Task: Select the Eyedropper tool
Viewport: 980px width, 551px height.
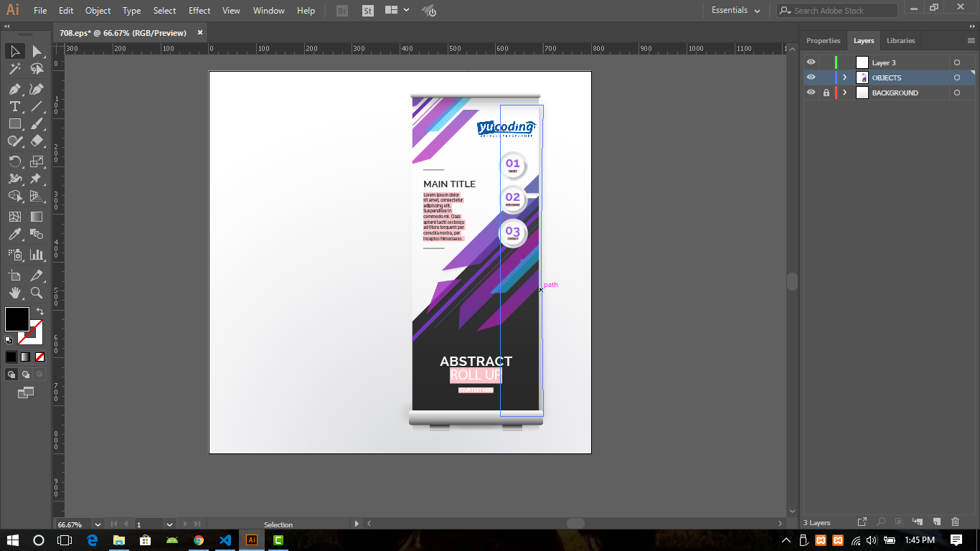Action: point(14,235)
